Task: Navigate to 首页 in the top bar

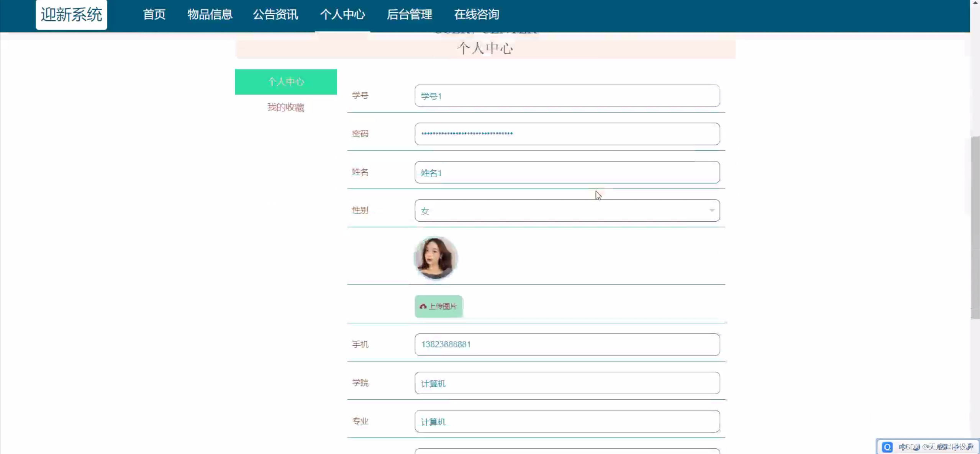Action: 154,15
